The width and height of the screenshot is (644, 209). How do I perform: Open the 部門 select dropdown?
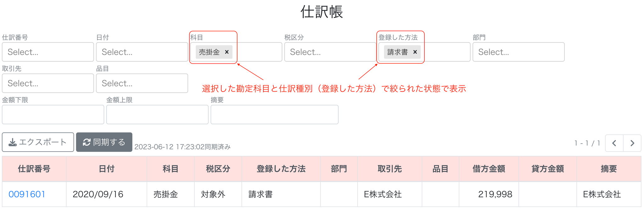(519, 52)
